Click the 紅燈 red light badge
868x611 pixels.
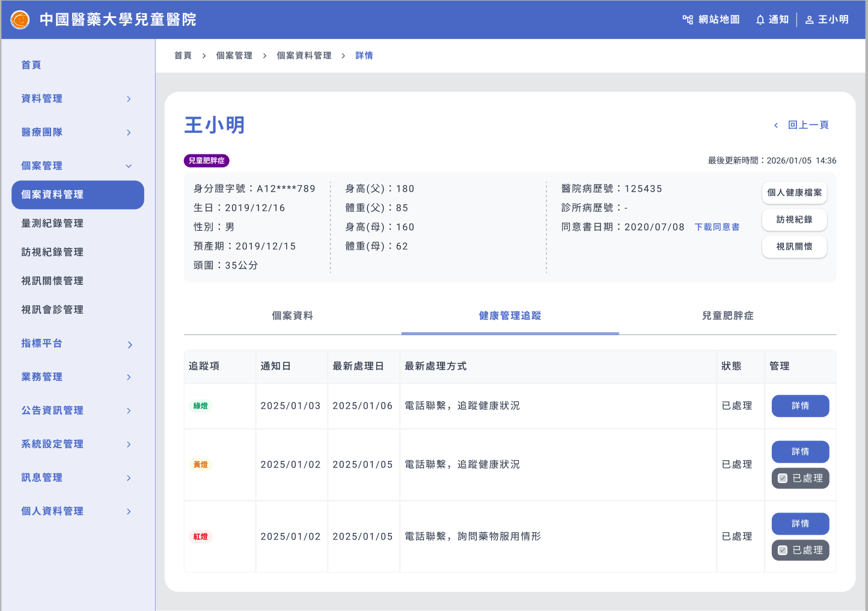click(200, 537)
